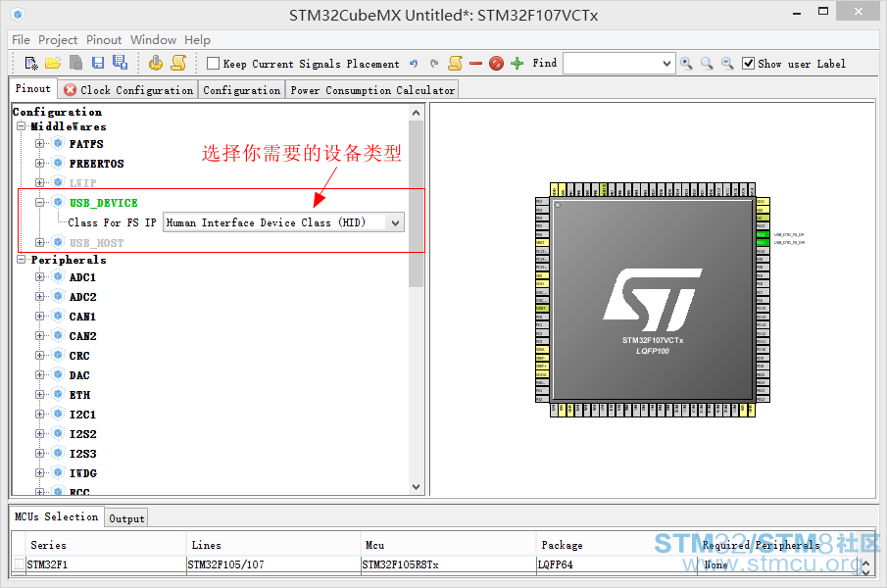Tick the checkbox in the STM32F1 table row
The image size is (887, 588).
[x=20, y=563]
